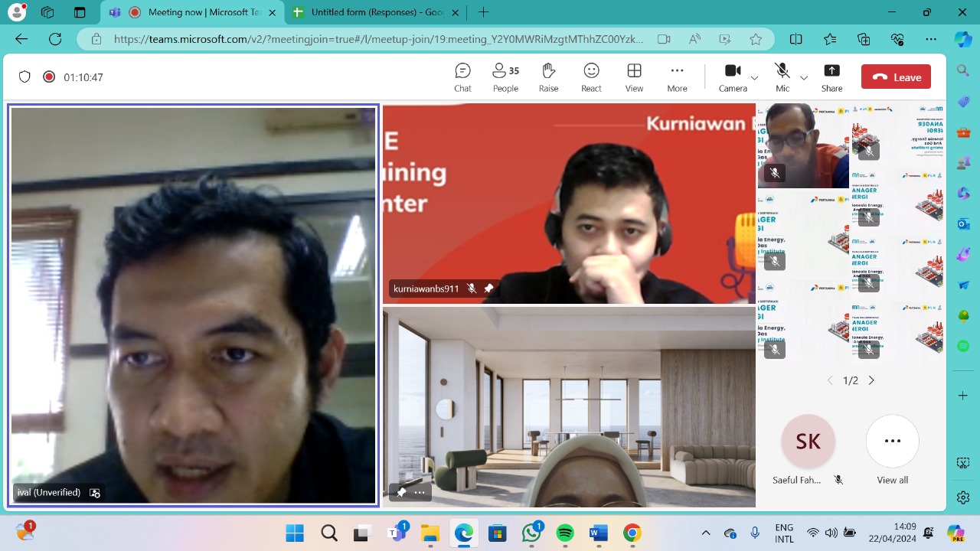Open Chrome from the taskbar

tap(632, 533)
